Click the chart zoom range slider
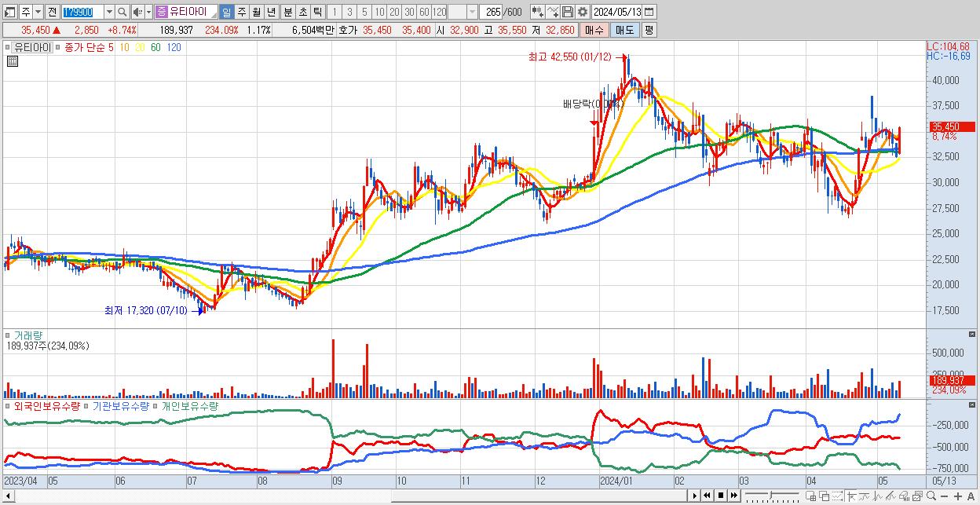Screen dimensions: 980x505 tap(771, 496)
